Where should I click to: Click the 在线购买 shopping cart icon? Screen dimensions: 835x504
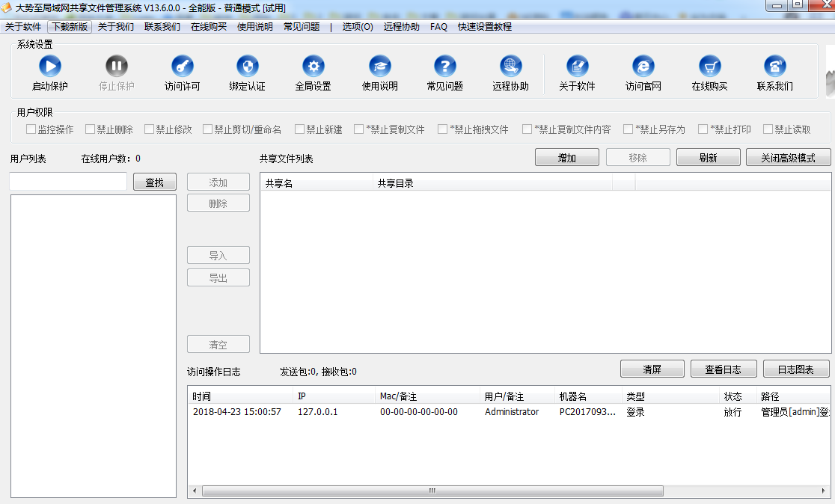click(x=709, y=67)
